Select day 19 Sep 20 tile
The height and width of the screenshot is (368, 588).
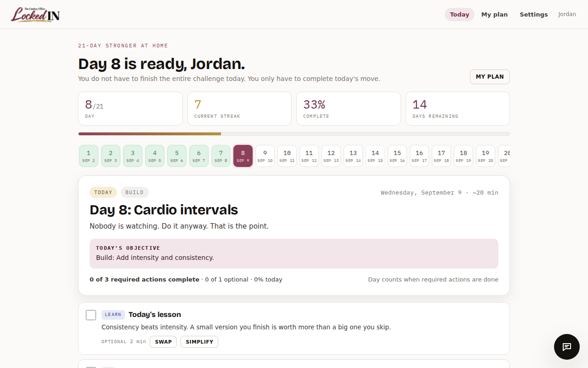click(x=486, y=156)
